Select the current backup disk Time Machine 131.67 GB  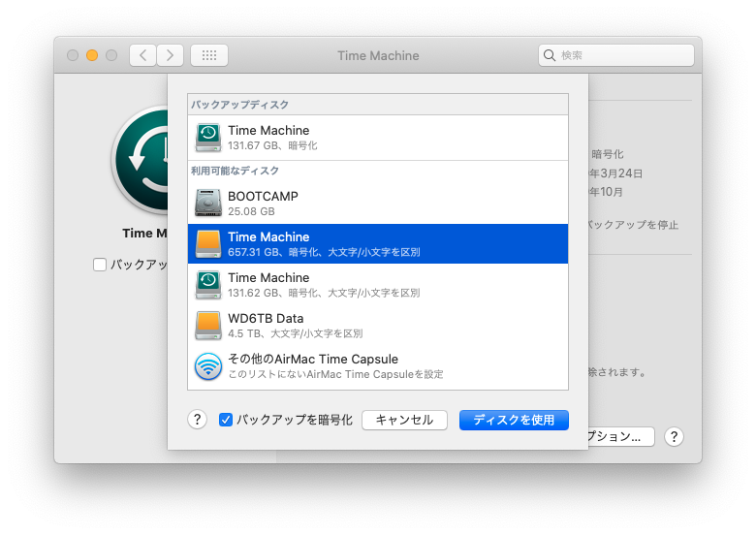(378, 138)
